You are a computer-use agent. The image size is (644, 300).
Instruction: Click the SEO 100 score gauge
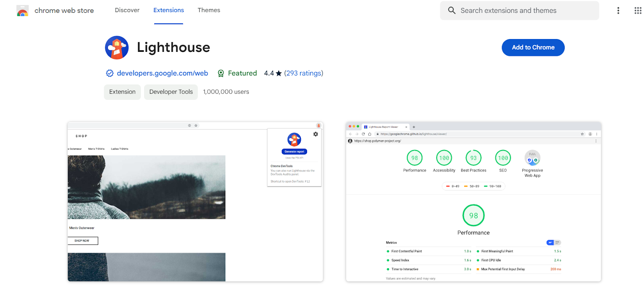pyautogui.click(x=503, y=158)
